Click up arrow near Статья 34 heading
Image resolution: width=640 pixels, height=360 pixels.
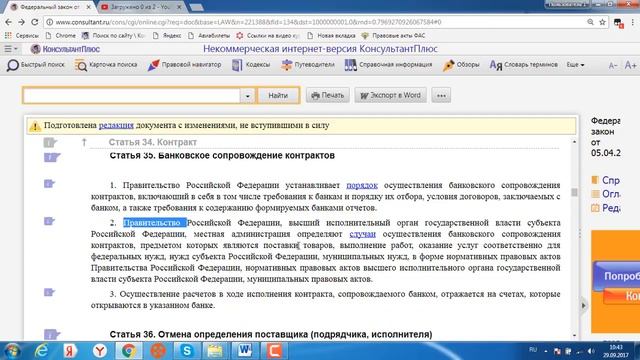pyautogui.click(x=84, y=142)
